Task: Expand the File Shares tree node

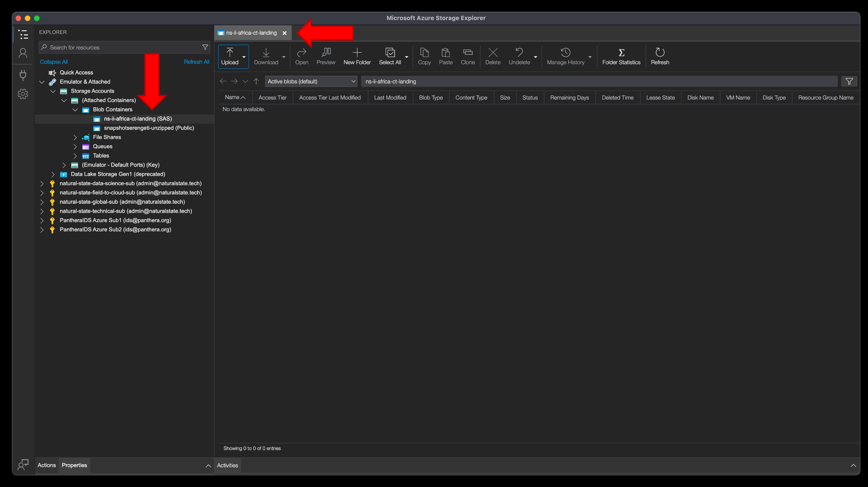Action: point(75,137)
